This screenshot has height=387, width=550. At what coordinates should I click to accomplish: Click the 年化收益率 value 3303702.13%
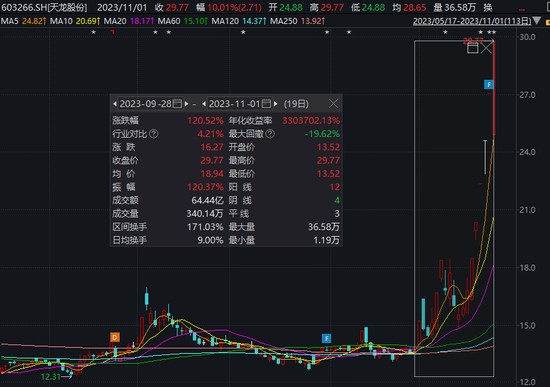tap(311, 121)
